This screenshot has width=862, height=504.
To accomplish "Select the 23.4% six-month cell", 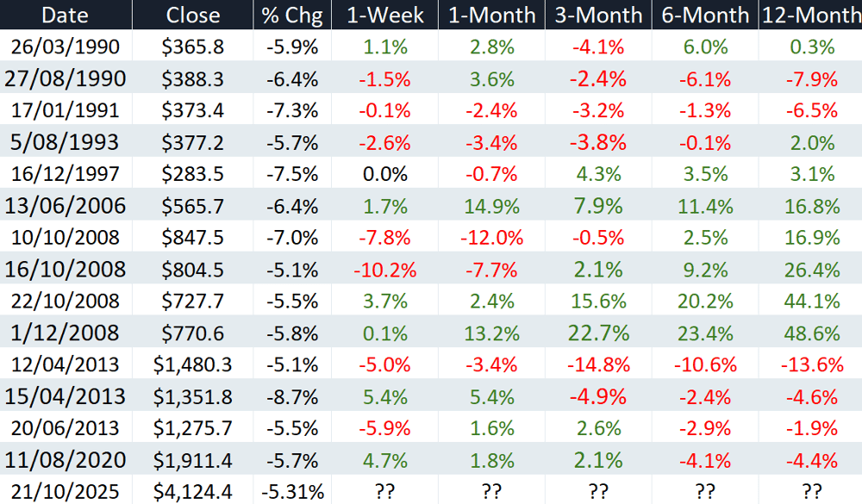I will click(705, 333).
